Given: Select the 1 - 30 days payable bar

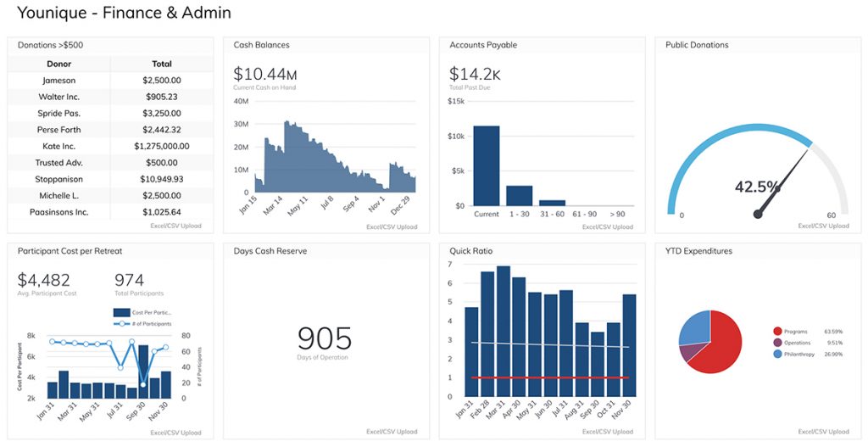Looking at the screenshot, I should pyautogui.click(x=519, y=195).
